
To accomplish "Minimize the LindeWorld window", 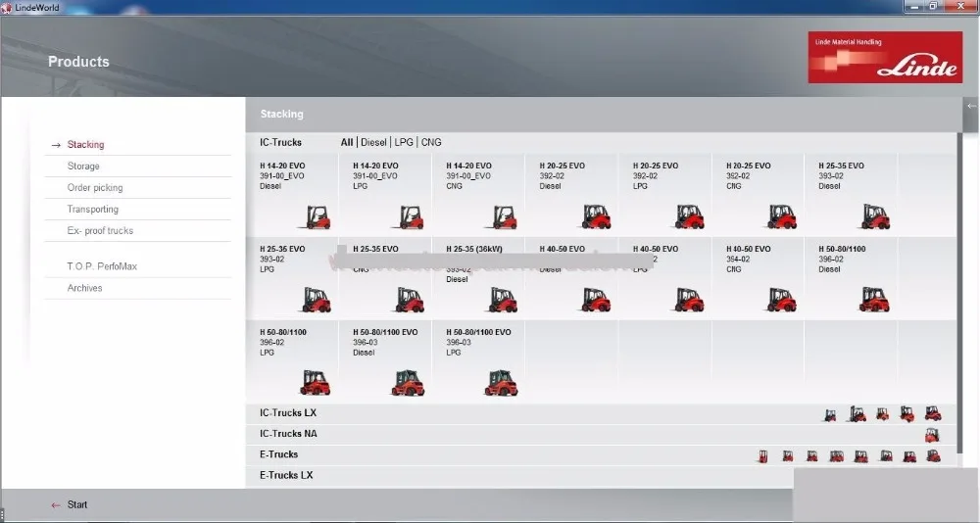I will 914,6.
